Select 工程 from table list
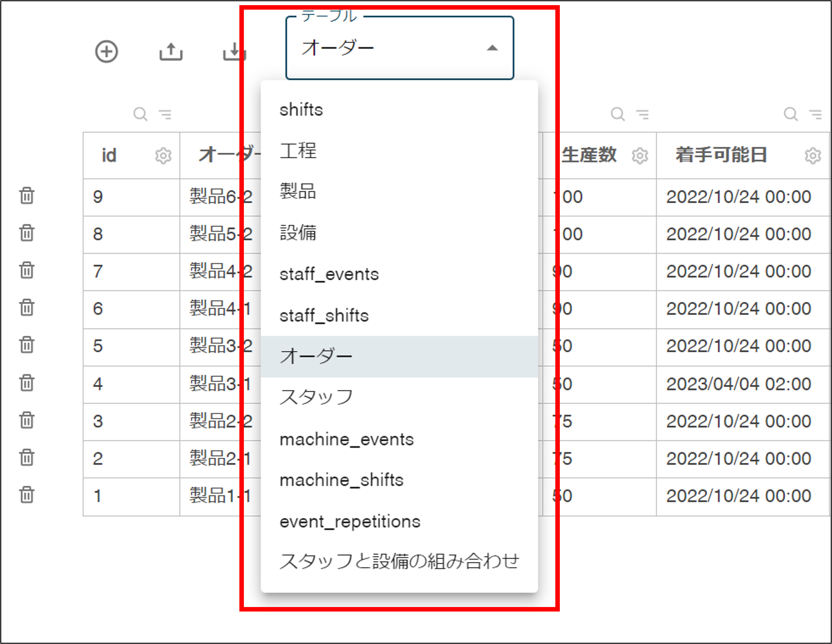832x644 pixels. click(399, 151)
